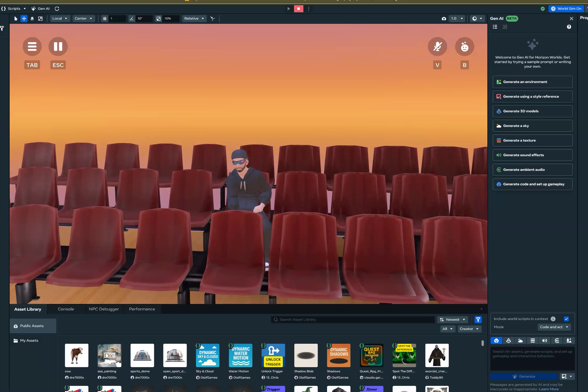Switch to the Console tab
The height and width of the screenshot is (392, 588).
pos(66,309)
